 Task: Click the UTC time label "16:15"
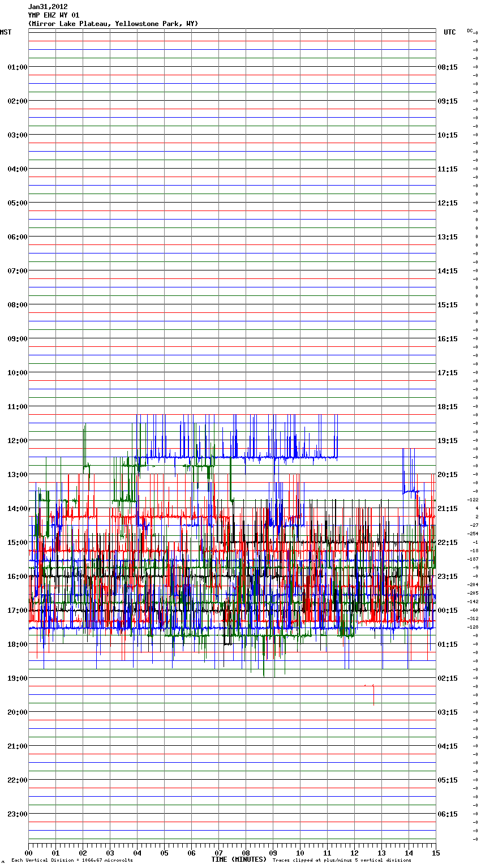(x=448, y=339)
